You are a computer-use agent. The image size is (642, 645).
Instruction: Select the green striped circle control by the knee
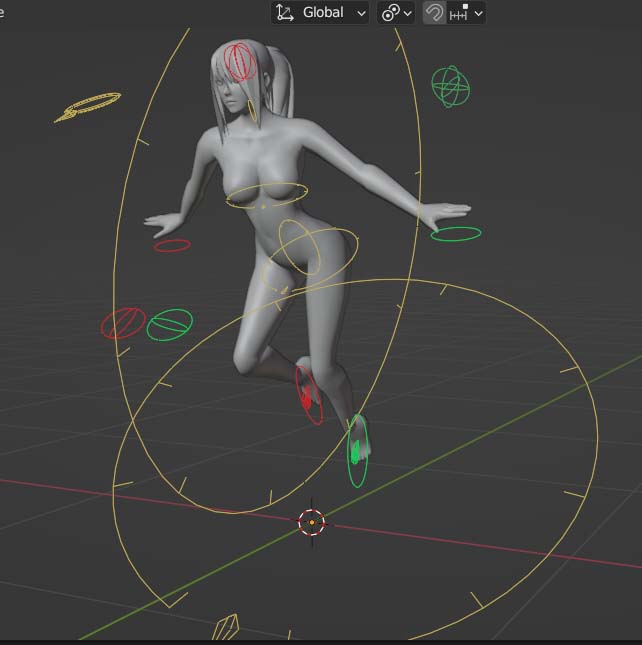point(169,325)
